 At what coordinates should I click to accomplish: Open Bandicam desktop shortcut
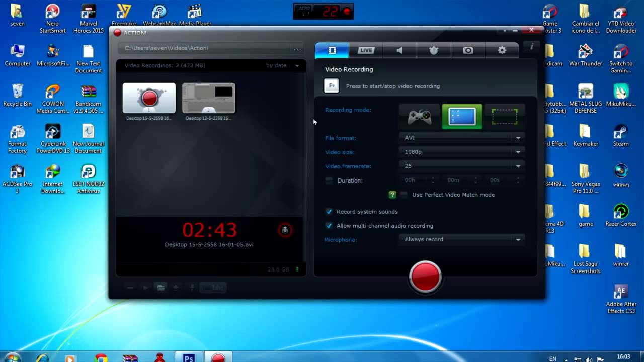(88, 99)
